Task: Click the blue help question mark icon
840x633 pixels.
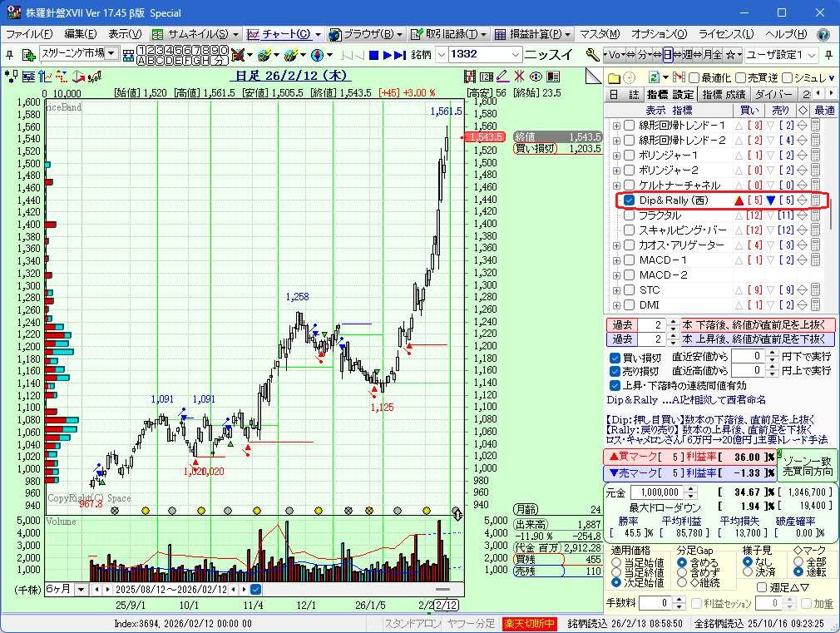Action: [823, 34]
